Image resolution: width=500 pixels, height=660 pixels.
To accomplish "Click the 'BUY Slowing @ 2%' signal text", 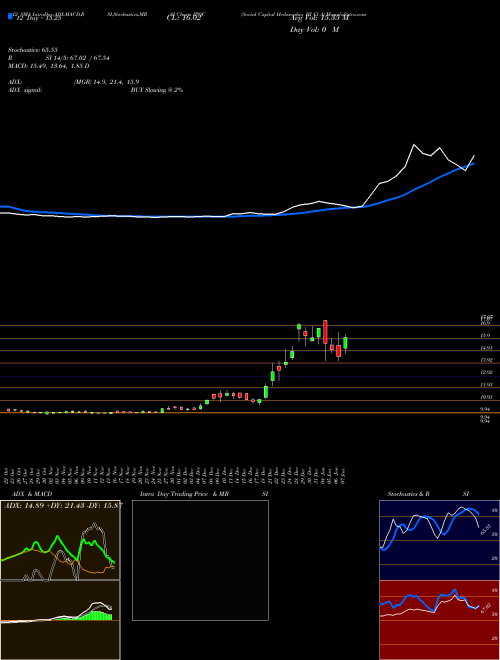I will tap(157, 90).
